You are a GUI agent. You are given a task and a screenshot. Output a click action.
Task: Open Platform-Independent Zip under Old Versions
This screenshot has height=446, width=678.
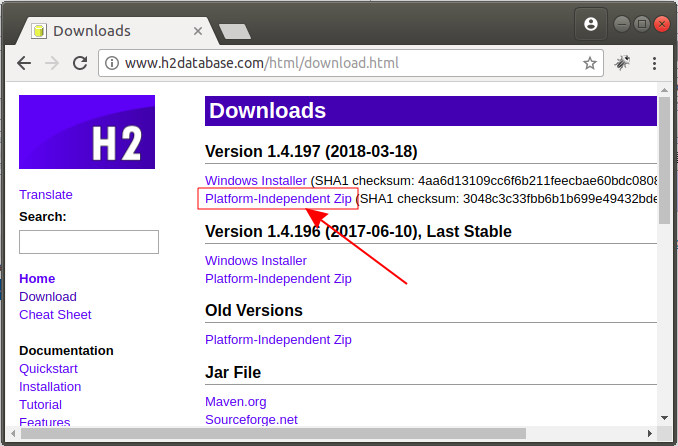pos(278,340)
